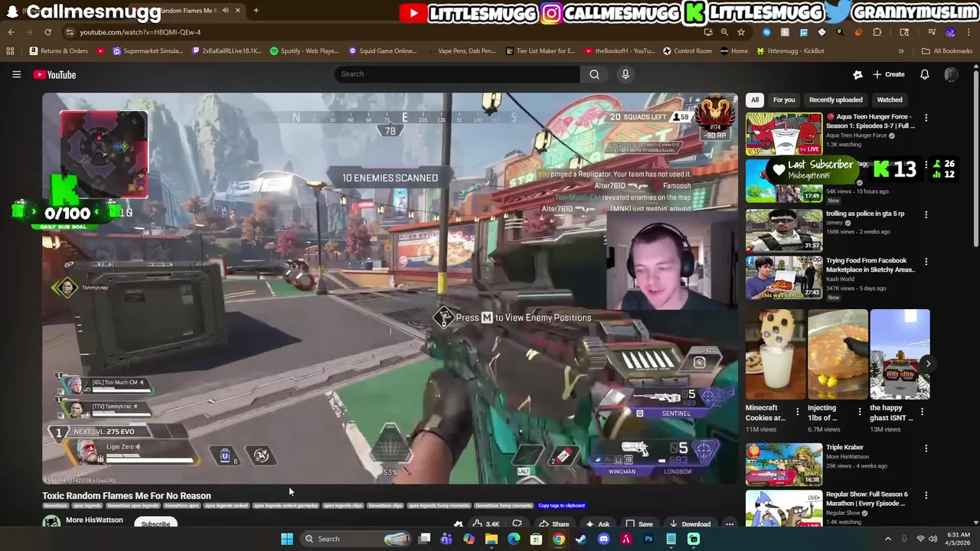Screen dimensions: 980x551
Task: Open the Chrome apps grid in bookmarks bar
Action: pyautogui.click(x=10, y=51)
